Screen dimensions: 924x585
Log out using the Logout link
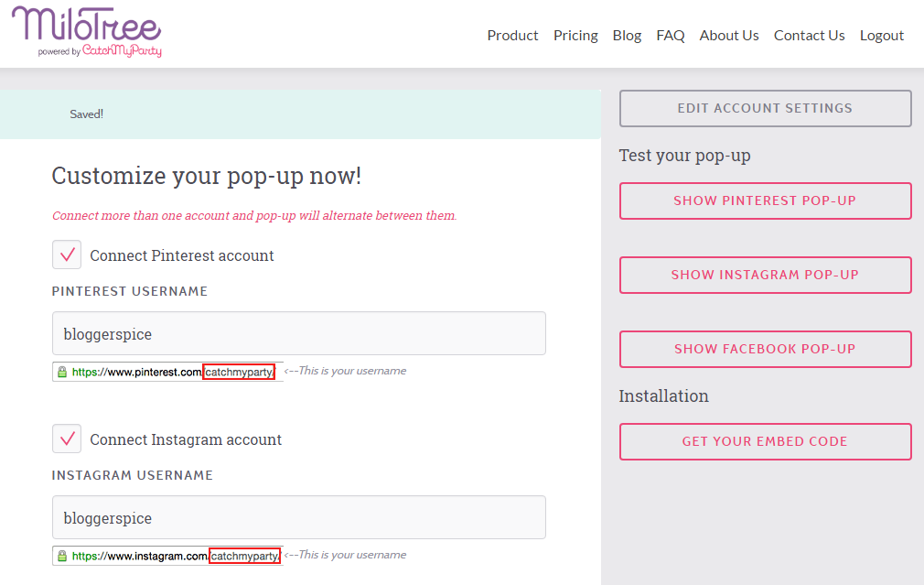pyautogui.click(x=881, y=36)
